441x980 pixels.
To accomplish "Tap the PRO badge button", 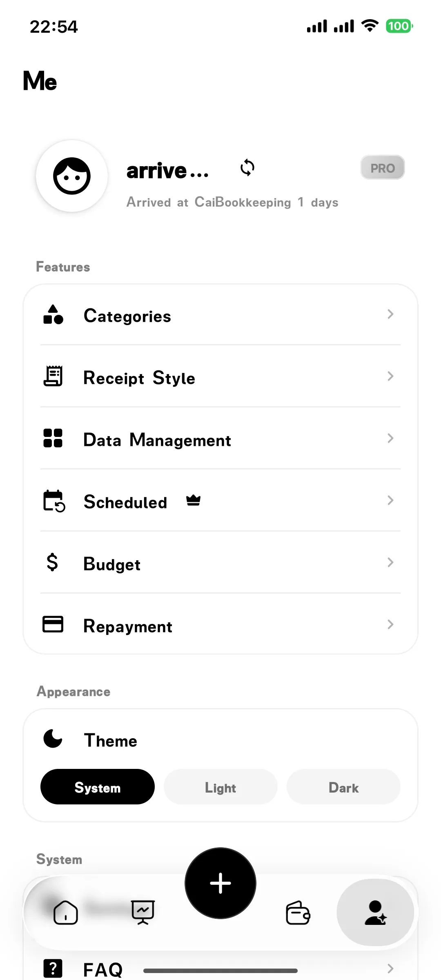I will click(x=382, y=168).
